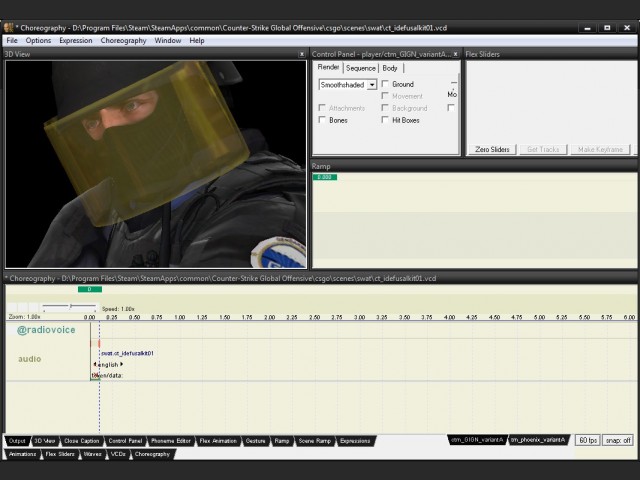Click the Make Keyframe button

pyautogui.click(x=600, y=149)
